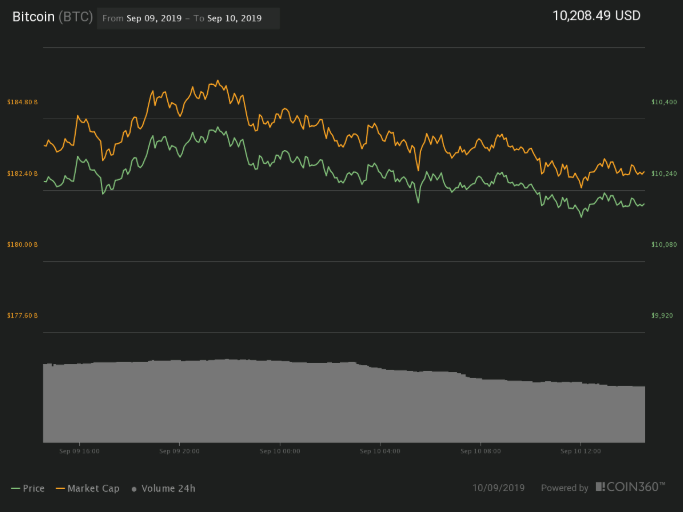
Task: Click the 10,208.49 USD price value
Action: pyautogui.click(x=596, y=16)
